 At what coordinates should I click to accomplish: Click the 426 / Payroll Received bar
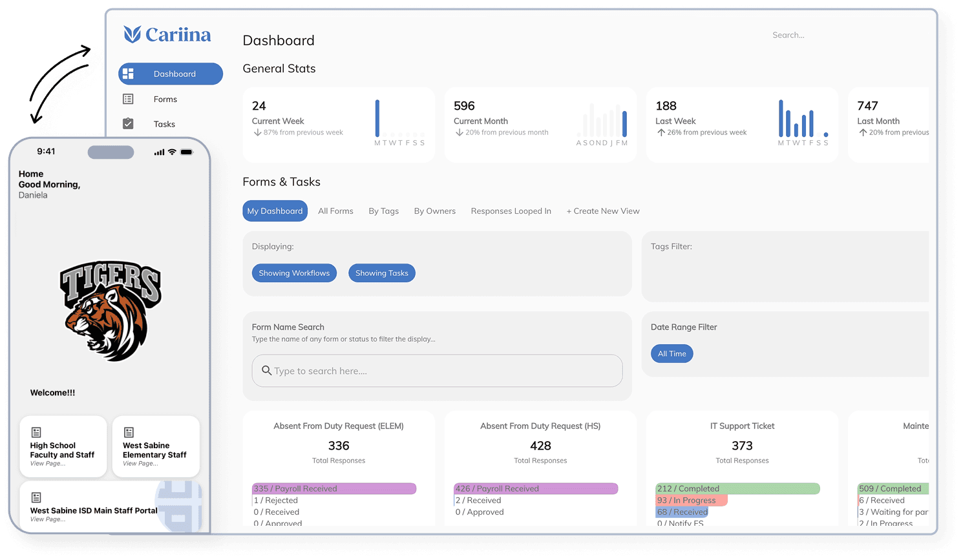coord(536,488)
